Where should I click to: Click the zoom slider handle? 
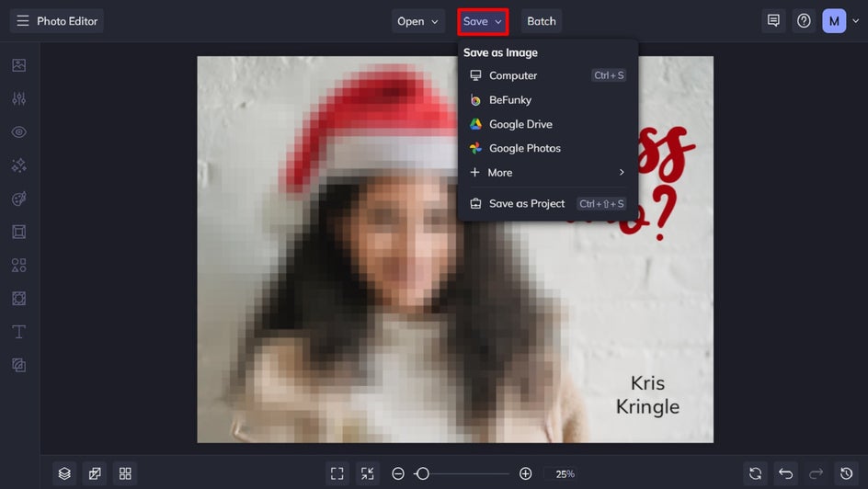(x=422, y=473)
